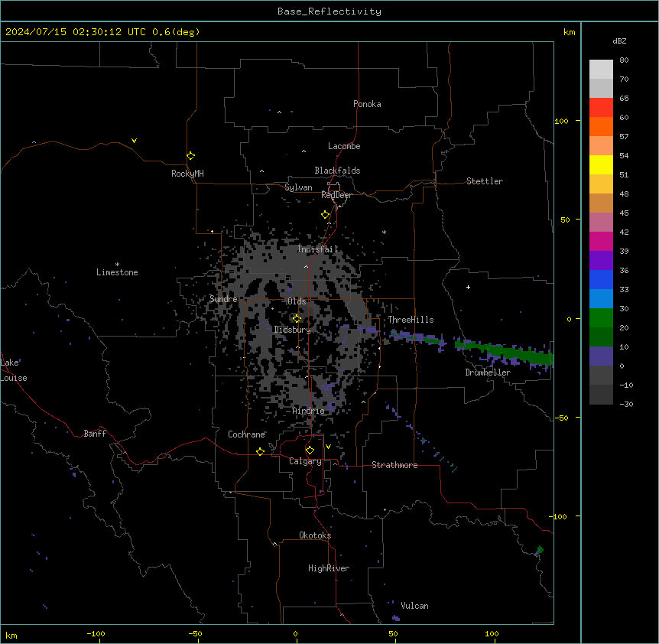Click the Blackfalds town label
The image size is (659, 644).
pyautogui.click(x=337, y=171)
